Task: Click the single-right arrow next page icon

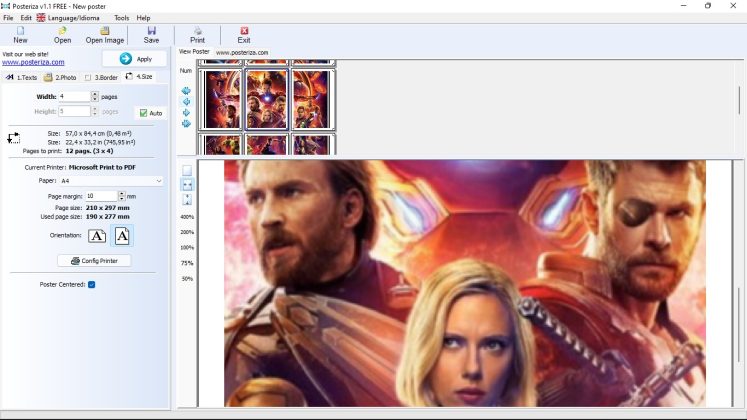Action: click(186, 113)
